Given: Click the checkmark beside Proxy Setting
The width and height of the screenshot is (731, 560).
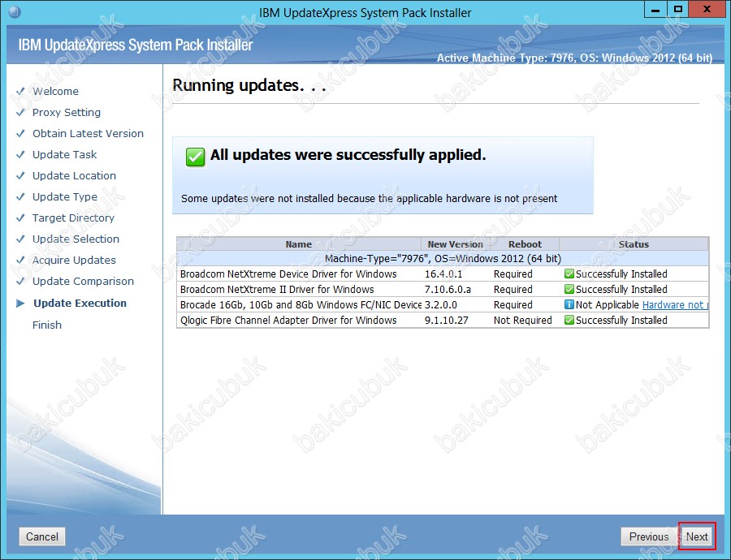Looking at the screenshot, I should [x=20, y=112].
